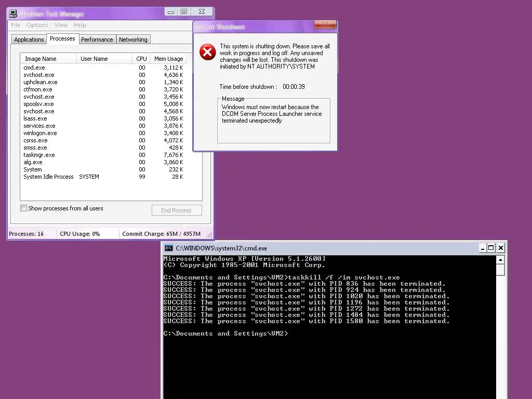
Task: Select the Processes tab
Action: (x=62, y=38)
